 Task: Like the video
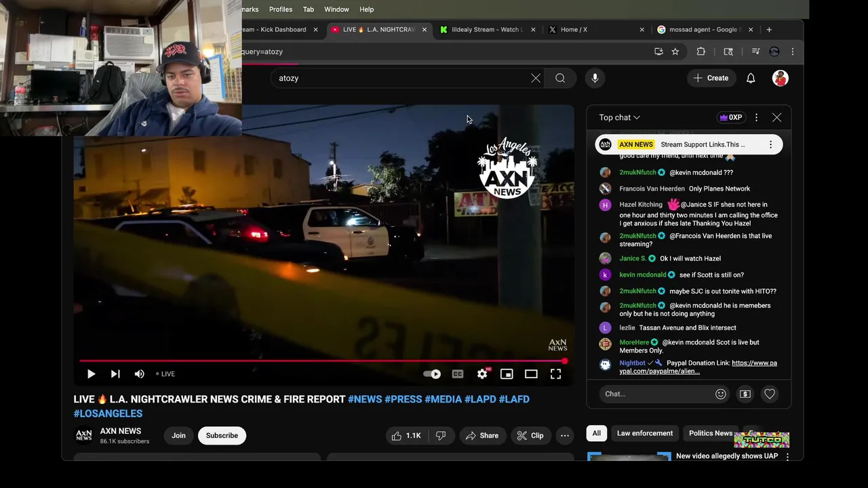[406, 436]
